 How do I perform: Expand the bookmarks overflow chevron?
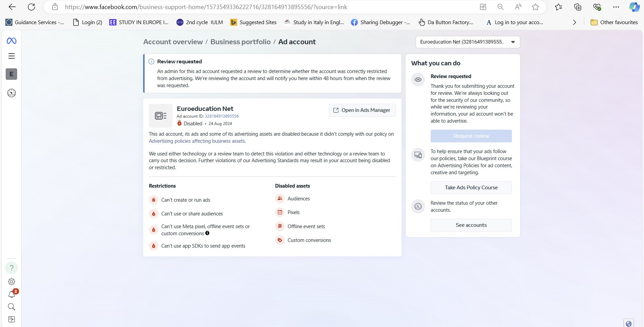(x=574, y=22)
